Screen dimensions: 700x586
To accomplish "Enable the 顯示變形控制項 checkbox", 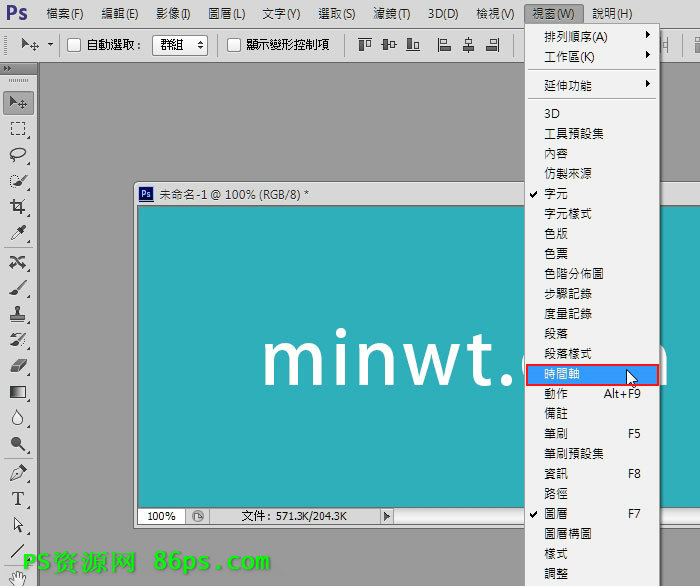I will click(x=233, y=45).
